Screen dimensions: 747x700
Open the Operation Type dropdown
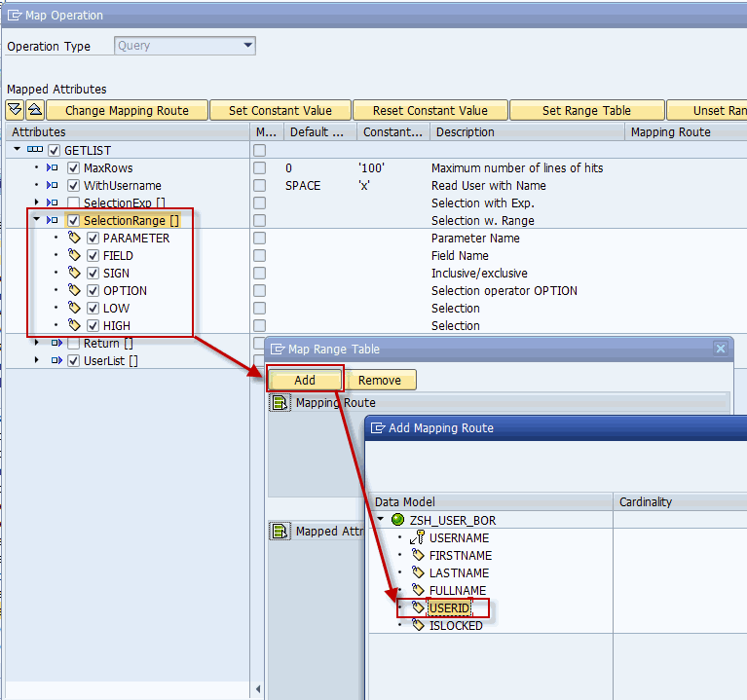pos(248,46)
